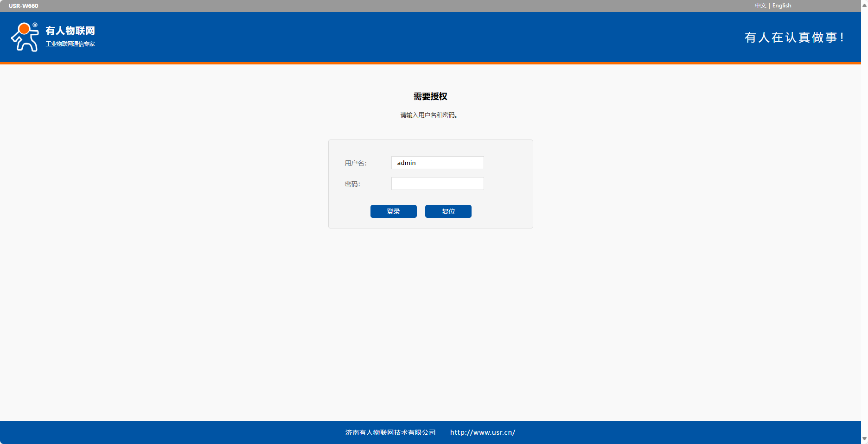
Task: Click the 工业物联网通信专家 tagline under the logo
Action: pos(70,44)
